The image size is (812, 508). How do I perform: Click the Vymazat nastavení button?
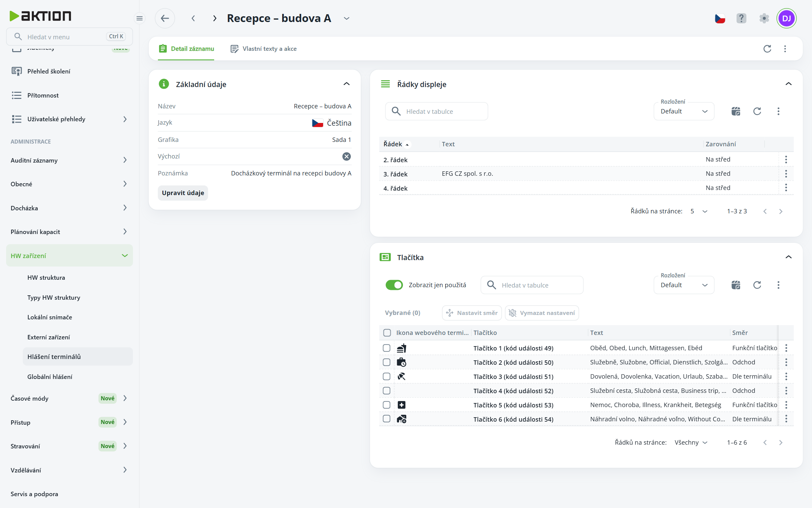point(542,313)
